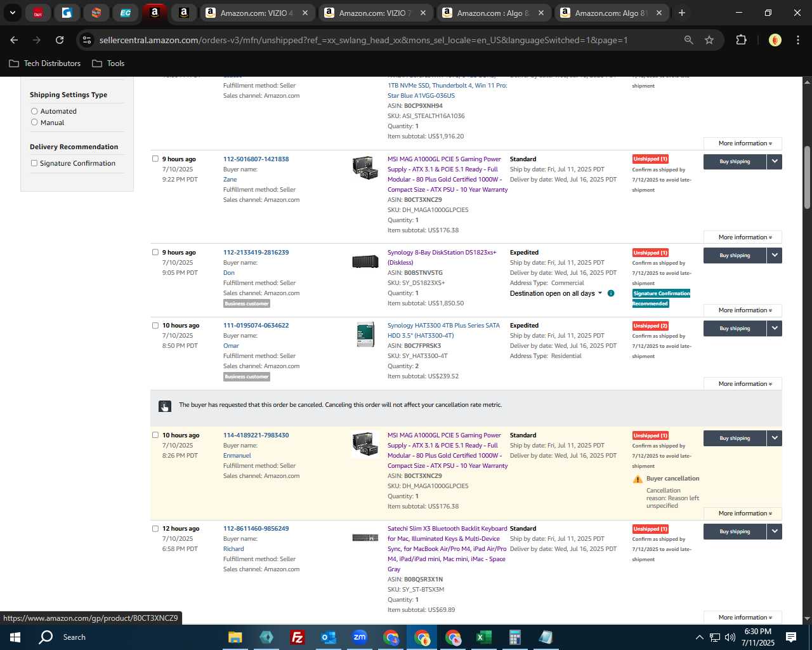Open order 112-2133419-2816239 details
This screenshot has height=650, width=812.
pyautogui.click(x=256, y=252)
